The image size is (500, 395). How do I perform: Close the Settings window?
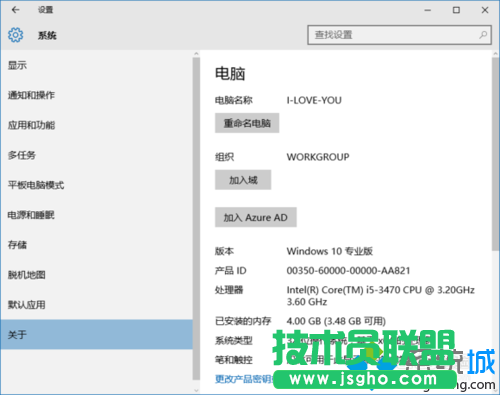point(485,10)
